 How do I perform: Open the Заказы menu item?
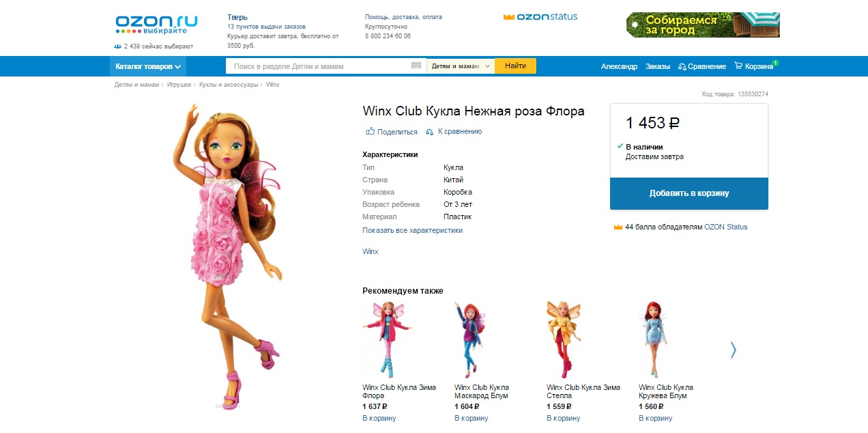[658, 66]
